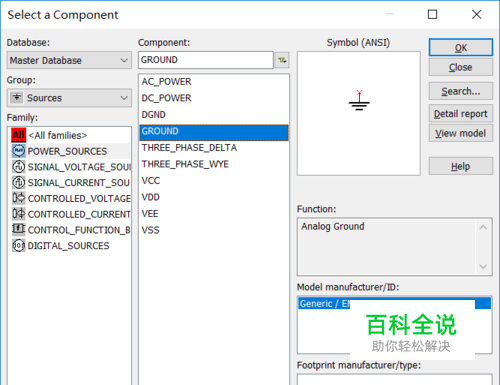Select CONTROL_FUNCTION_B family label
Viewport: 500px width, 385px height.
tap(79, 230)
